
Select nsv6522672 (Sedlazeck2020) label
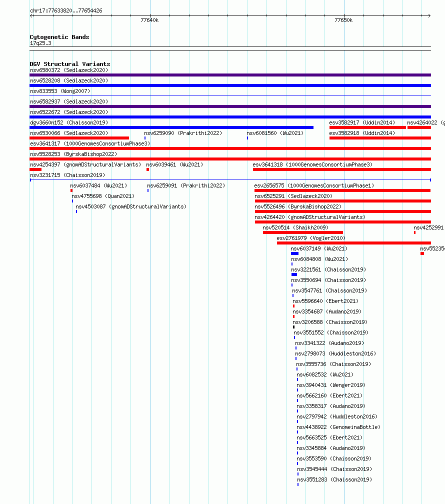click(x=69, y=112)
